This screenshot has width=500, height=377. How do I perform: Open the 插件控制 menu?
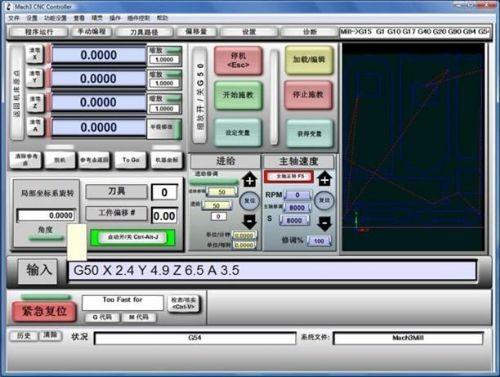[x=139, y=18]
